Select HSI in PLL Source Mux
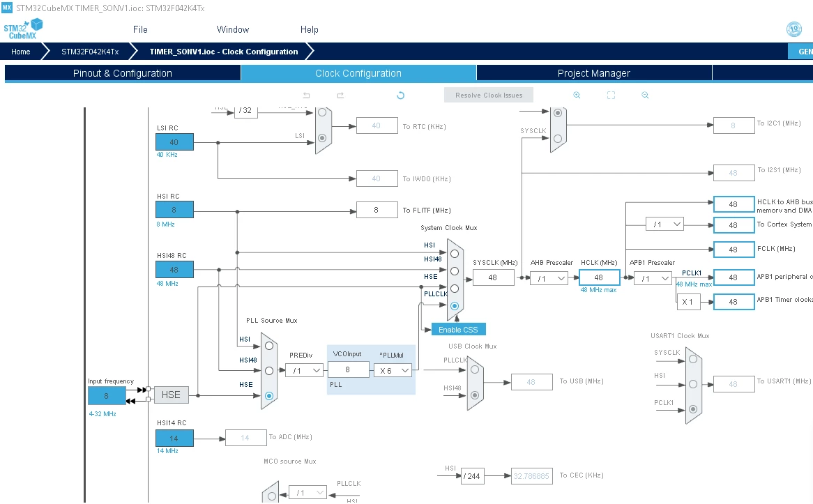The height and width of the screenshot is (504, 813). (x=269, y=346)
